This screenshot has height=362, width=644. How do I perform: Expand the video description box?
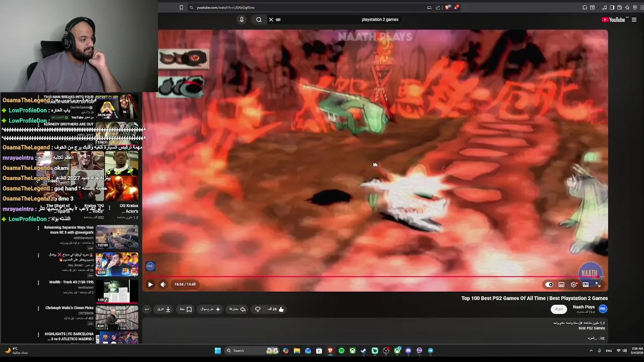click(375, 332)
